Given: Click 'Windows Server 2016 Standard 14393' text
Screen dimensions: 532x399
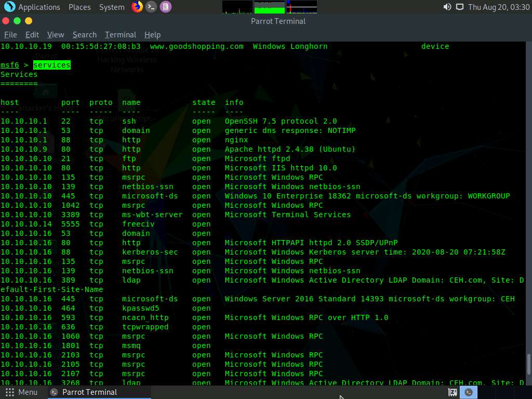Looking at the screenshot, I should pos(304,299).
